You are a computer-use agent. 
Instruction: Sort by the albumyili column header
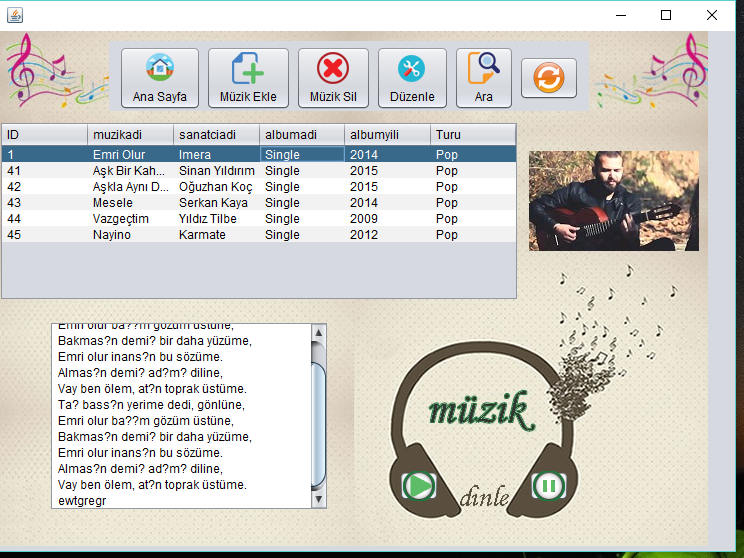pos(387,134)
